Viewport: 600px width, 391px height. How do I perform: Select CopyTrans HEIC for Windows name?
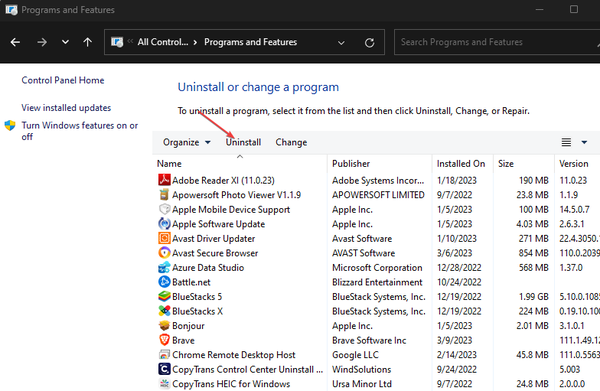(x=231, y=384)
